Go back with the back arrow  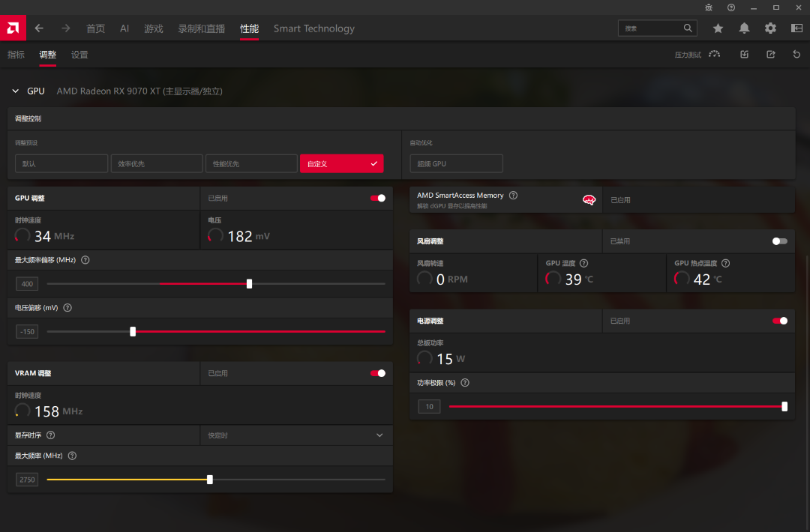pyautogui.click(x=39, y=28)
